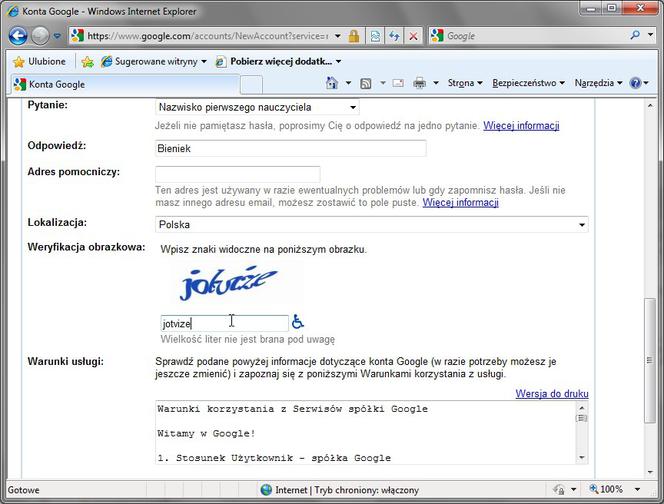Click the Print icon

click(x=419, y=83)
